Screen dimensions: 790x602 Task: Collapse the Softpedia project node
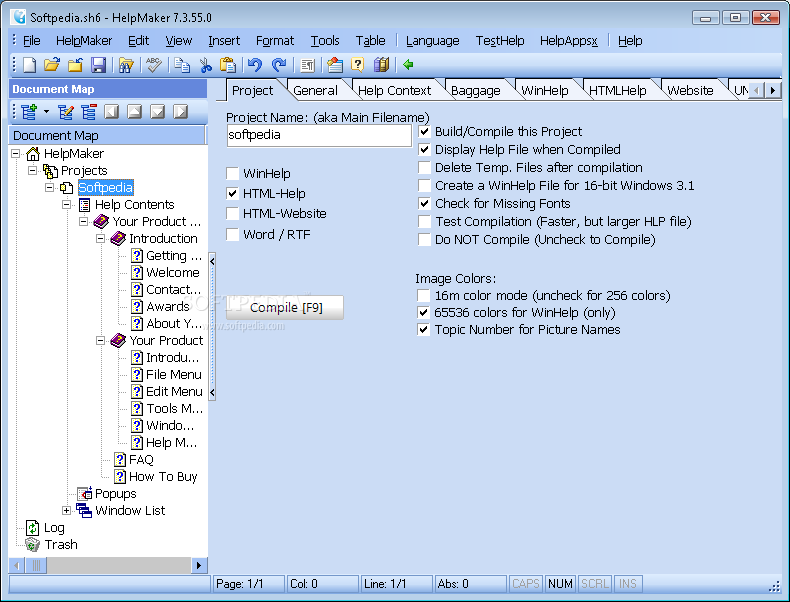(x=49, y=187)
